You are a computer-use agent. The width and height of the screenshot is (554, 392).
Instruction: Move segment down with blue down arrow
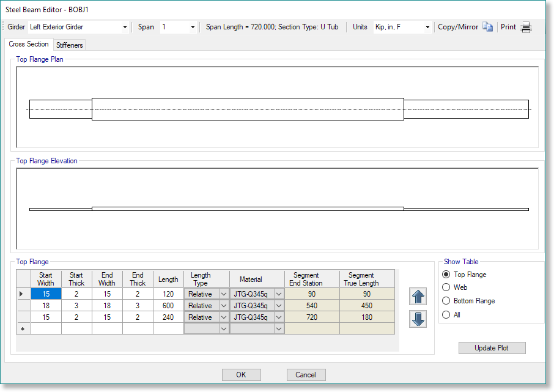tap(418, 319)
